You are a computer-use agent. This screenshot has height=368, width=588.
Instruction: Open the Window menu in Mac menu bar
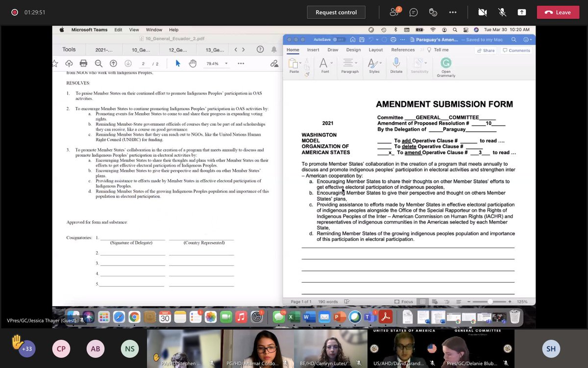[x=154, y=30]
